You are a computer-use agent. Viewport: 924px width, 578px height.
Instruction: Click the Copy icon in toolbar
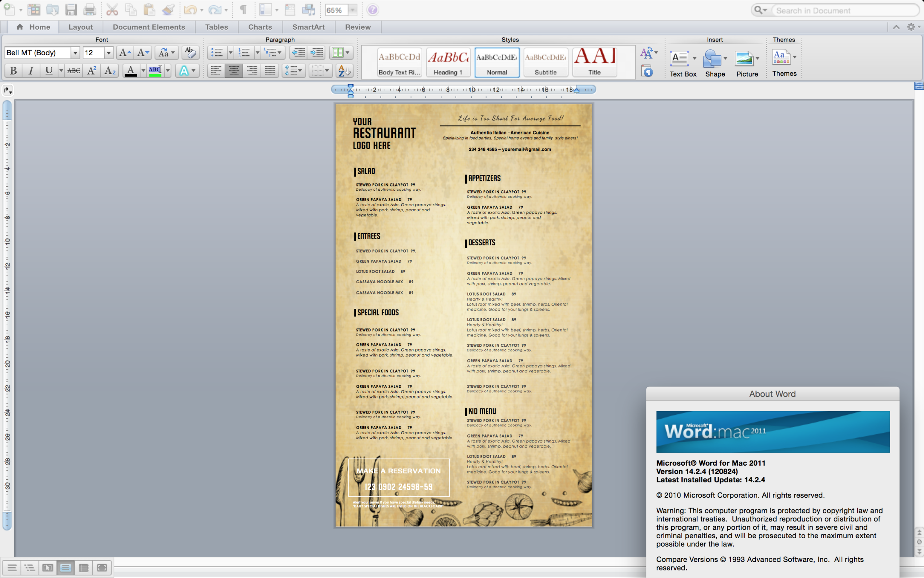coord(131,10)
